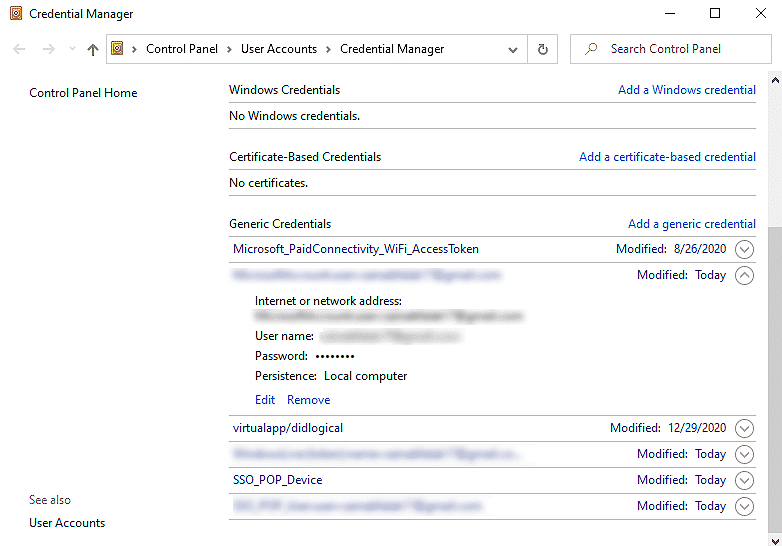
Task: Focus the Search Control Panel box
Action: pyautogui.click(x=671, y=49)
